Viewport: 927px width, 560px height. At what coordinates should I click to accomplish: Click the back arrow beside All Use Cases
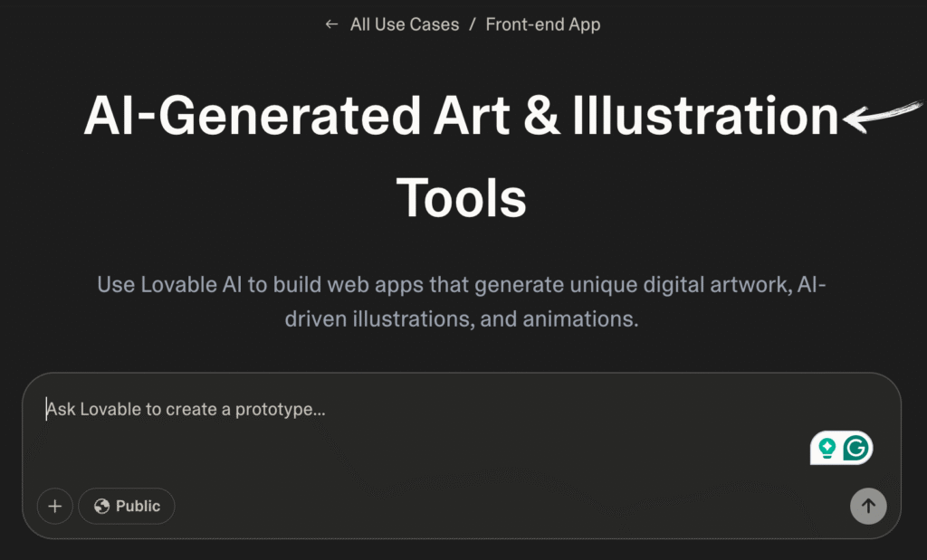tap(331, 24)
